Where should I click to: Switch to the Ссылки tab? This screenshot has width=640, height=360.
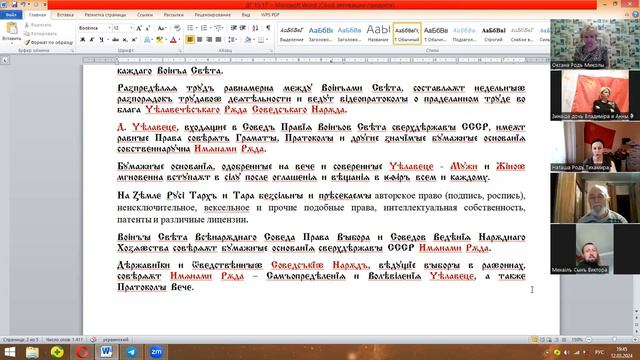point(145,15)
